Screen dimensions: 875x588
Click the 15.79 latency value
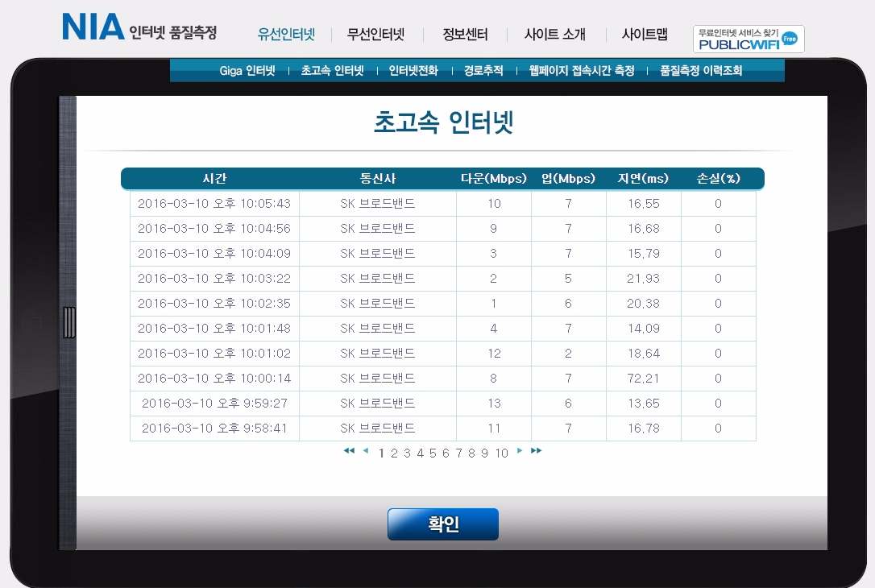click(644, 254)
